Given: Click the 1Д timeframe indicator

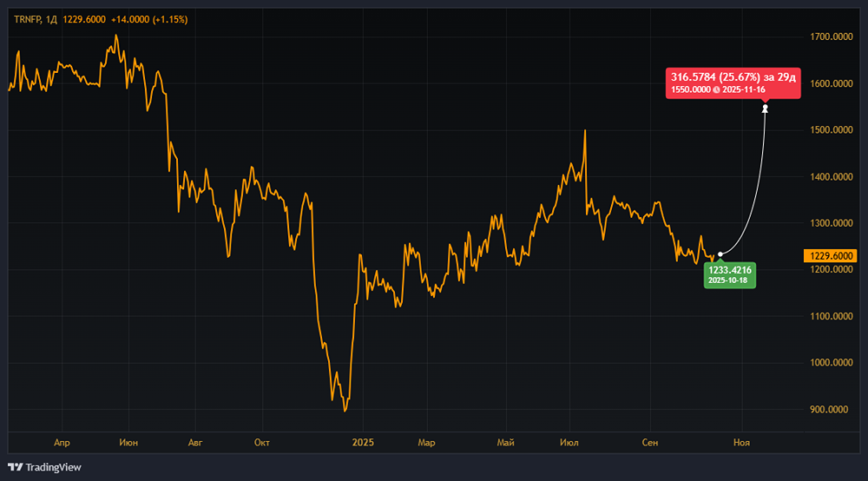Looking at the screenshot, I should [x=51, y=19].
